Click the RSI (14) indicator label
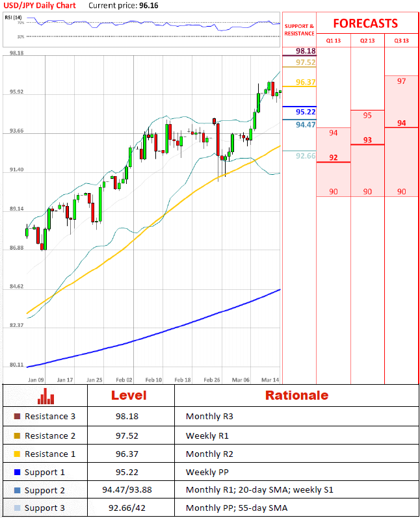The width and height of the screenshot is (420, 518). coord(13,17)
